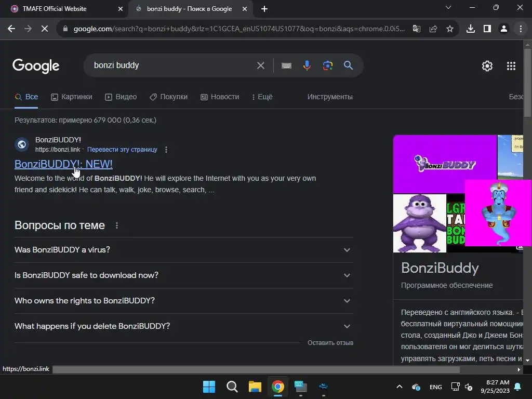
Task: Expand What happens if you delete BonziBUDDY?
Action: click(x=184, y=326)
